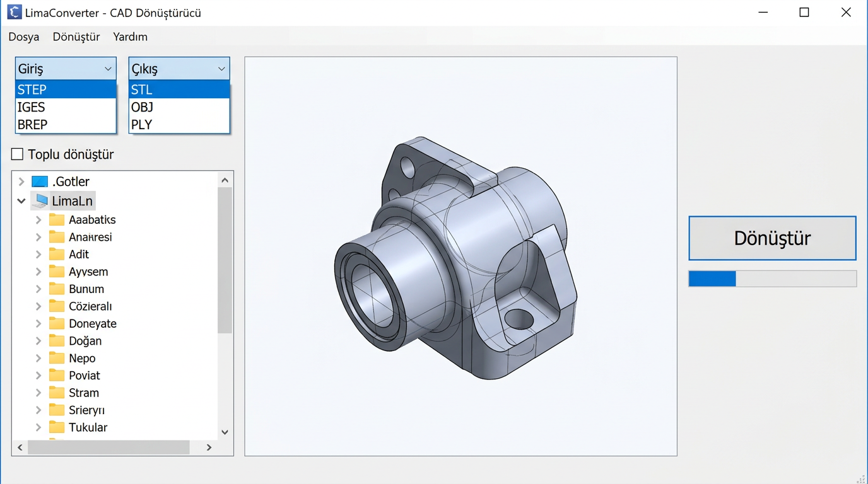Click the Tukular folder icon
The width and height of the screenshot is (868, 484).
[57, 427]
